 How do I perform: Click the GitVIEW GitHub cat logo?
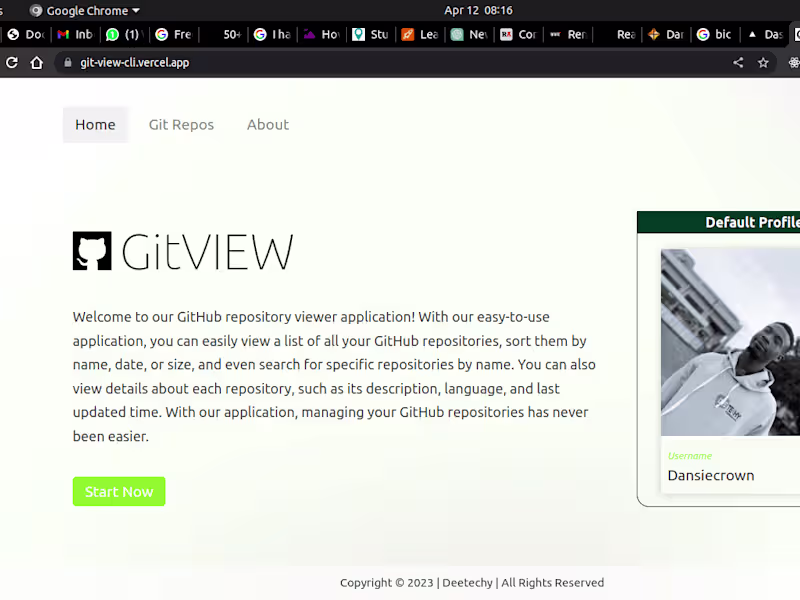tap(92, 251)
